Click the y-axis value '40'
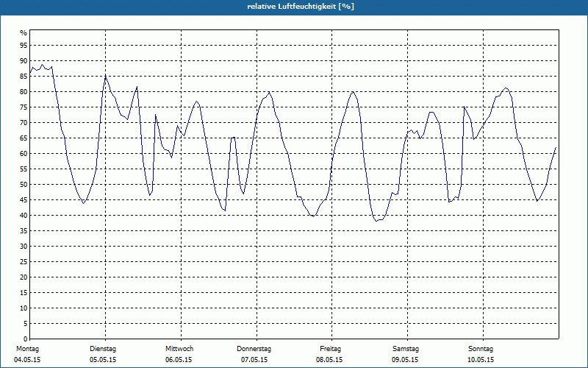 [x=24, y=215]
